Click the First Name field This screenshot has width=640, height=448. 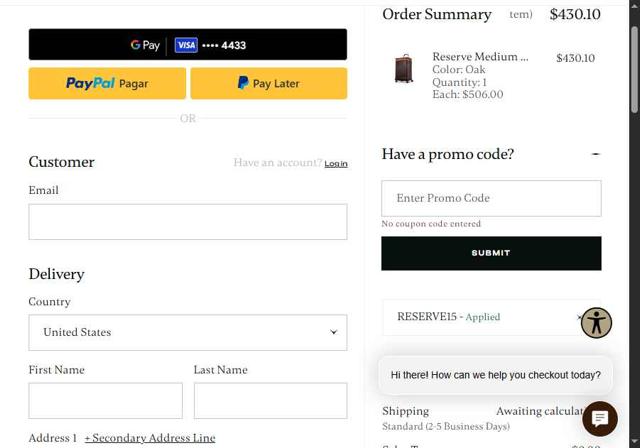pyautogui.click(x=106, y=401)
